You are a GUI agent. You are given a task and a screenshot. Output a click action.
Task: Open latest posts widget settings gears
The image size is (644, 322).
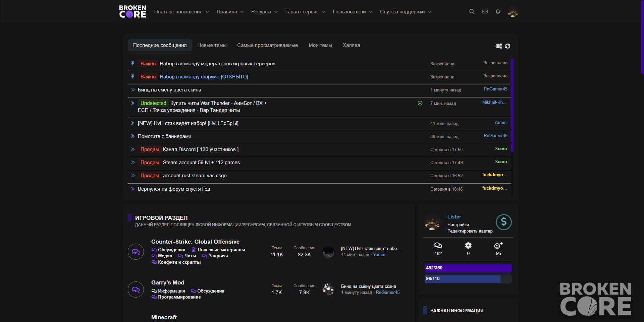point(499,46)
